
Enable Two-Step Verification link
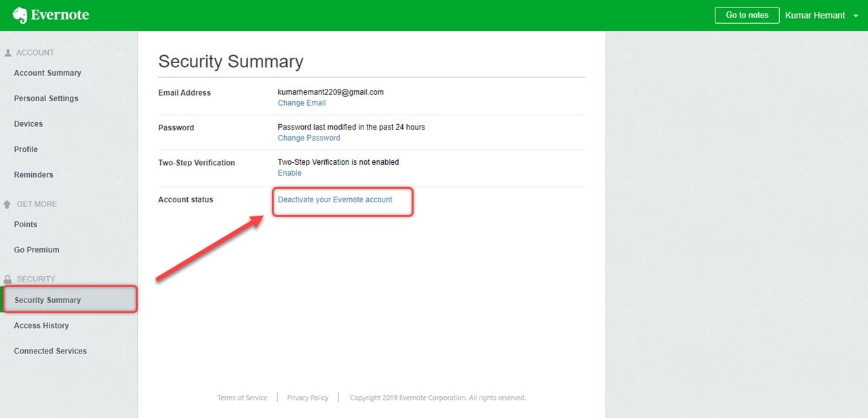tap(290, 173)
